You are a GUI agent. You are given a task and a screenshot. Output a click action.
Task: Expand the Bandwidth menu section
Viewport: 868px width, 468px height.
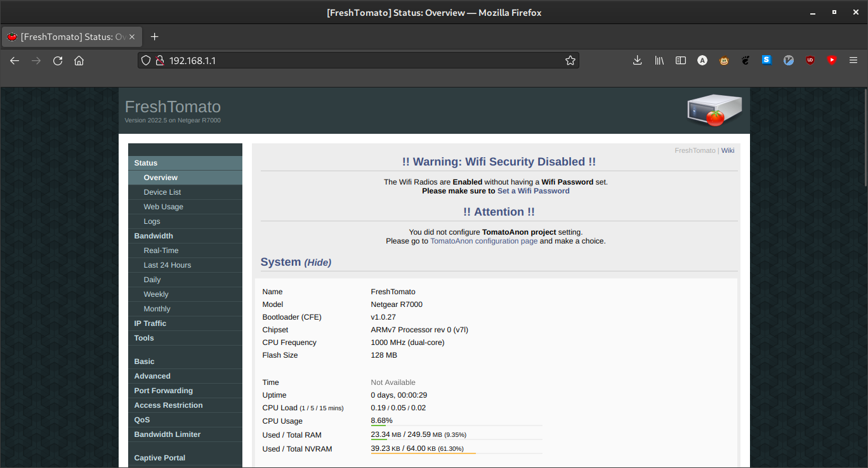coord(185,236)
